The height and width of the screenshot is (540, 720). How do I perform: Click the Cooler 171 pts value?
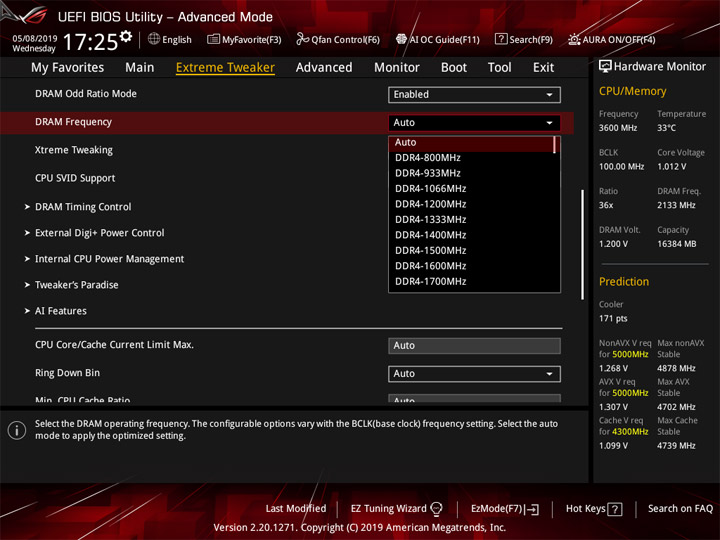(613, 319)
